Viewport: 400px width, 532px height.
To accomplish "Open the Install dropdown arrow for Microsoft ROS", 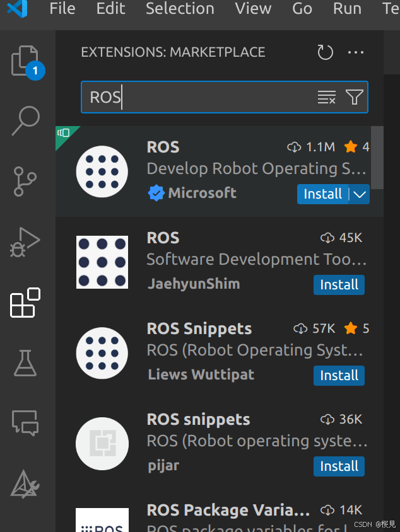I will (x=359, y=194).
